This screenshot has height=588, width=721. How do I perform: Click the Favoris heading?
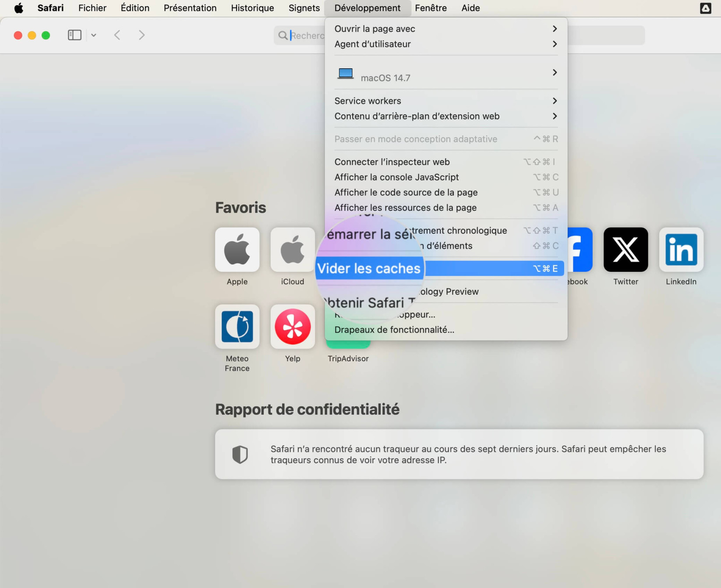point(240,208)
